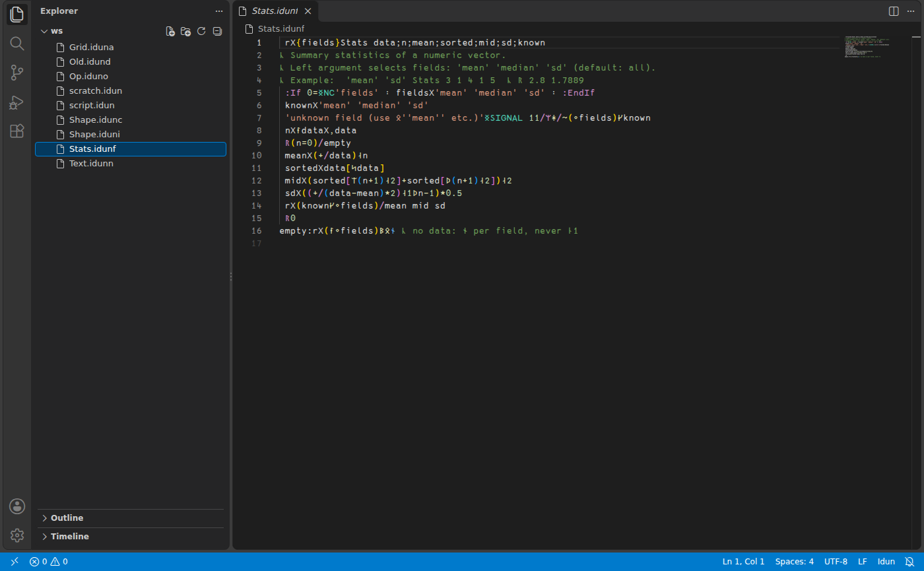Screen dimensions: 924x571
Task: Select the Stats.idunf editor tab
Action: tap(276, 11)
